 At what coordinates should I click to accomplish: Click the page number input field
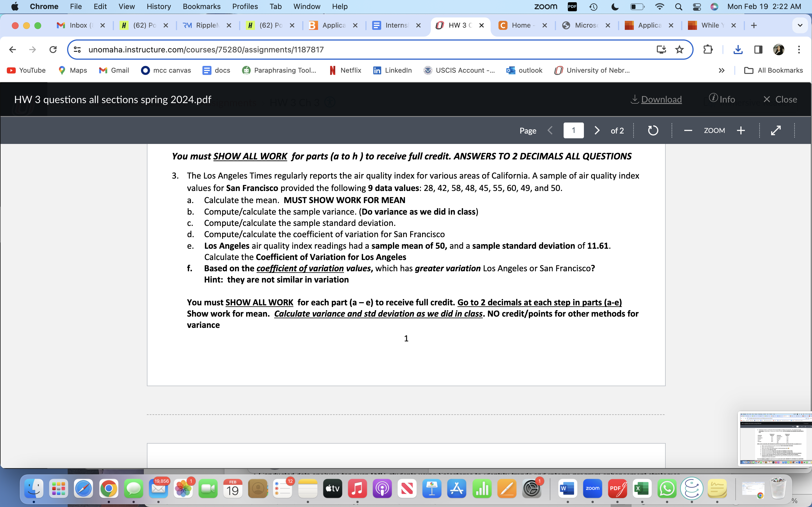[x=573, y=130]
